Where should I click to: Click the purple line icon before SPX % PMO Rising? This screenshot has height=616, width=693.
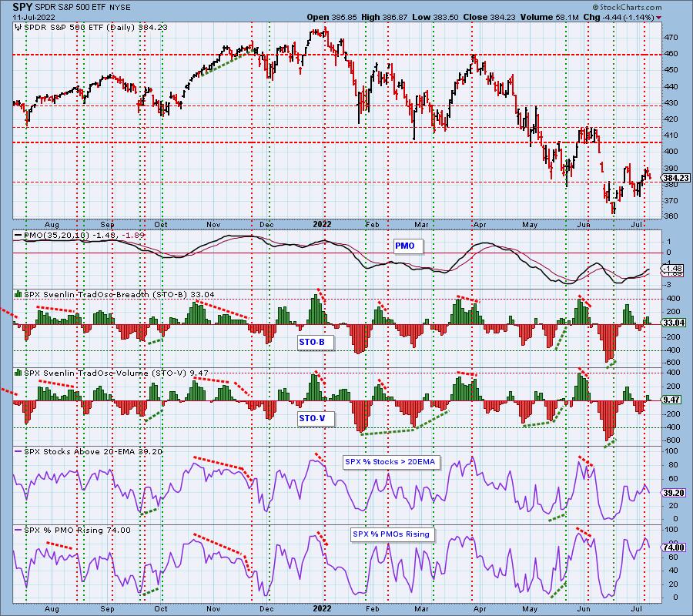pyautogui.click(x=18, y=530)
